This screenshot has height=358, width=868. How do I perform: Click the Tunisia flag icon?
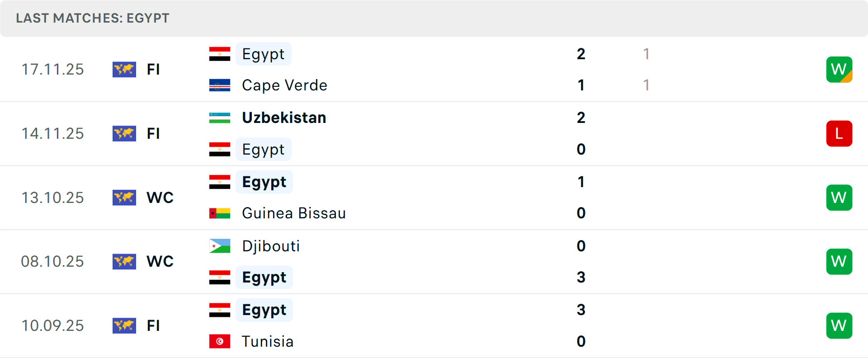[x=220, y=341]
